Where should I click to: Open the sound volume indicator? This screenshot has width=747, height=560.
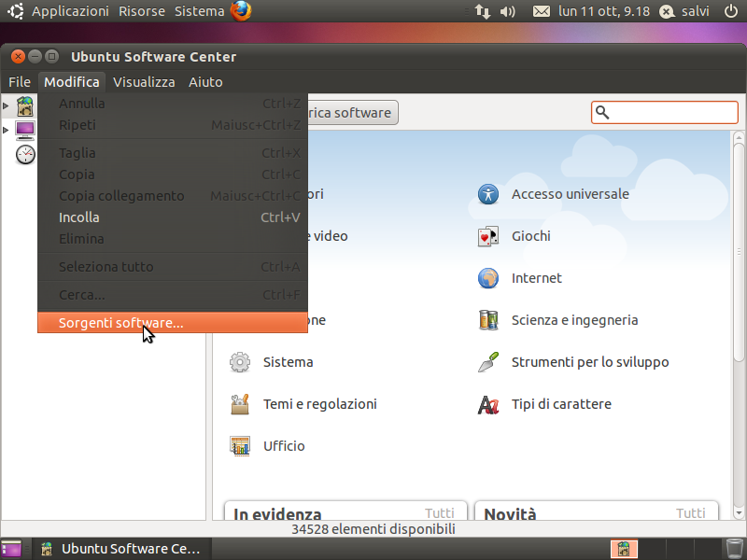coord(507,11)
